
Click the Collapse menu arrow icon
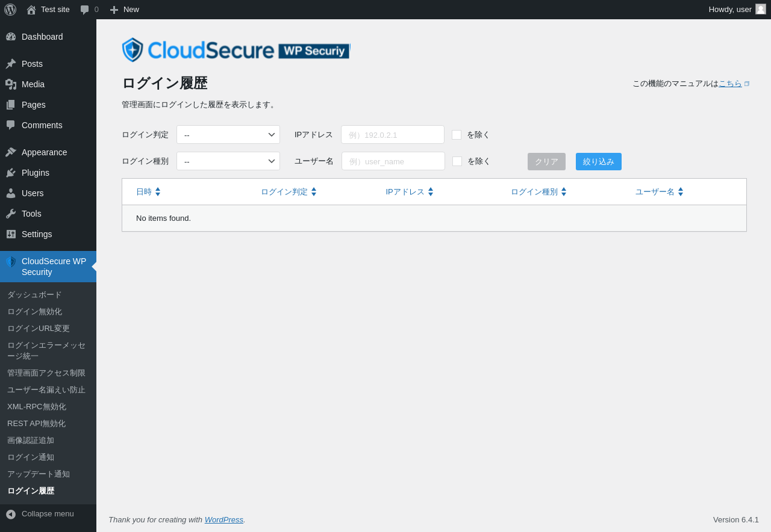pos(11,515)
